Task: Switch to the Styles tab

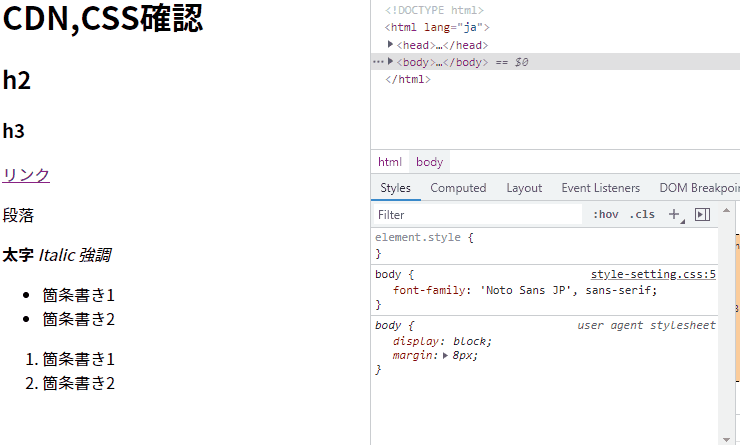Action: coord(395,188)
